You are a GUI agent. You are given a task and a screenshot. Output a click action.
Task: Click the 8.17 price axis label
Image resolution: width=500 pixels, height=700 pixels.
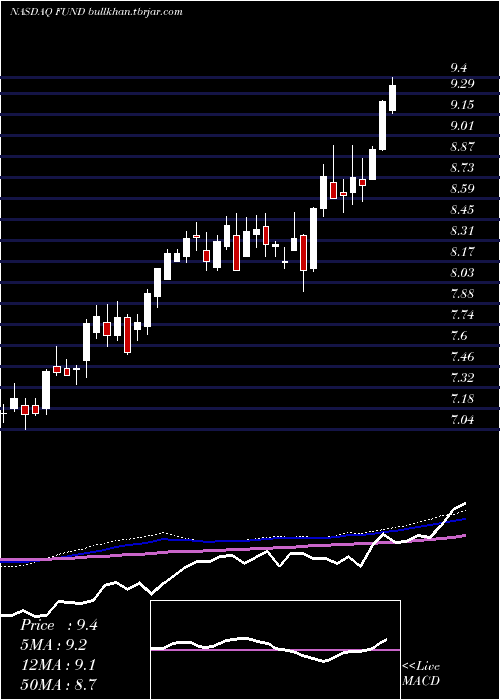pos(462,252)
